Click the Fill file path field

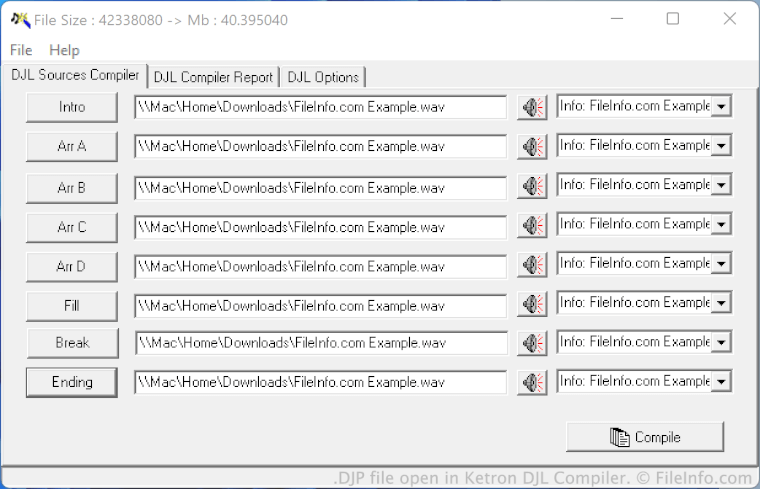(320, 306)
